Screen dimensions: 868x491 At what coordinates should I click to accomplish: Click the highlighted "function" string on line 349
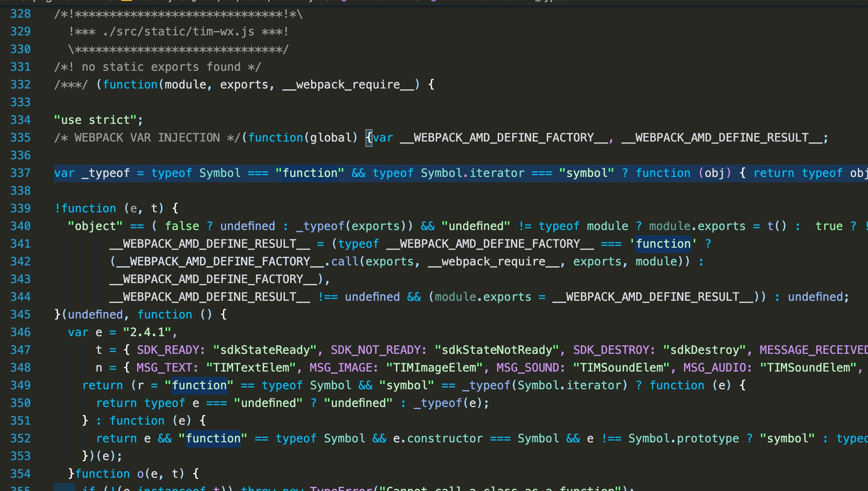pyautogui.click(x=199, y=385)
